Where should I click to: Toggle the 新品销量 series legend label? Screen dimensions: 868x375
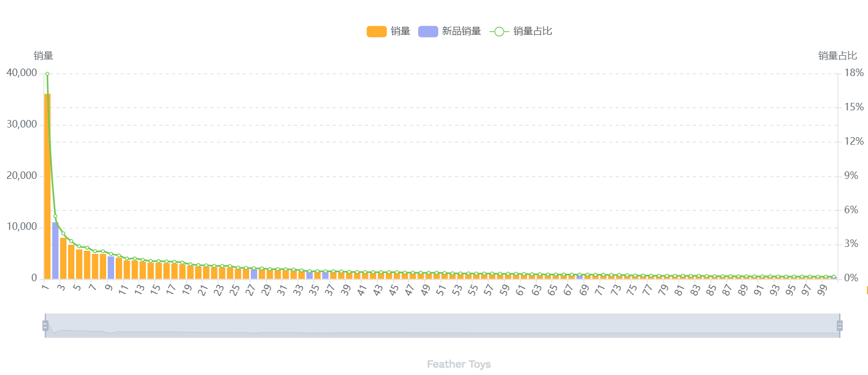461,32
